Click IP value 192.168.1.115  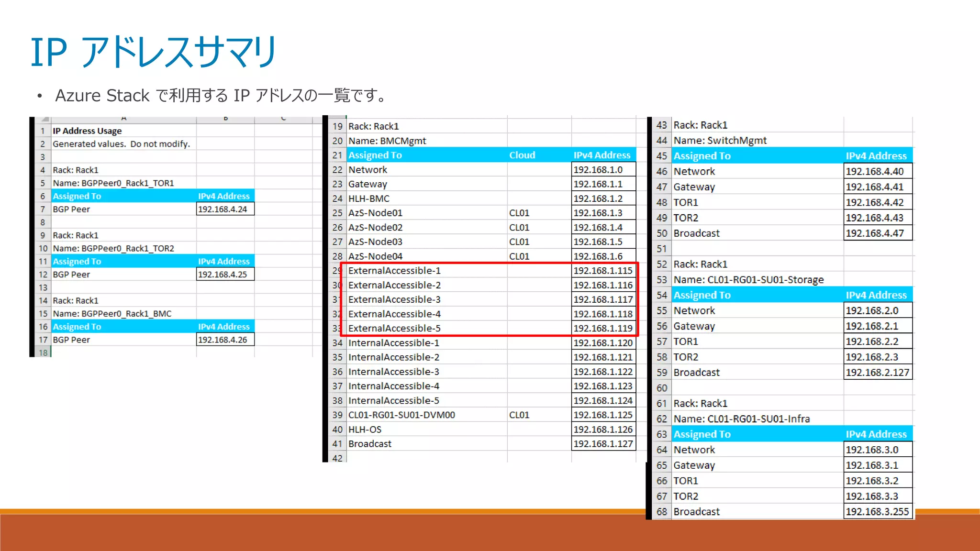point(603,271)
